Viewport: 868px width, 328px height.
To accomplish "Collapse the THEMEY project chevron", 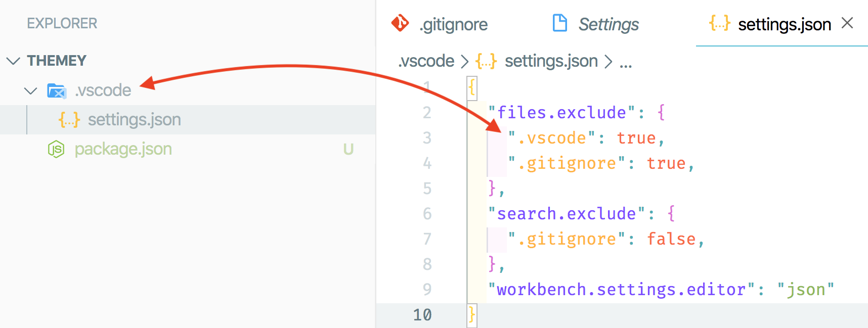I will coord(12,61).
